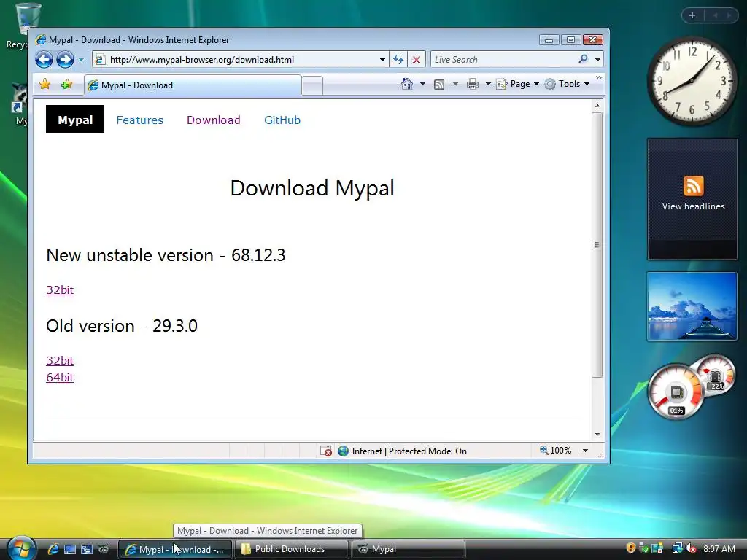
Task: Click the pop-up blocked status icon
Action: (x=326, y=451)
